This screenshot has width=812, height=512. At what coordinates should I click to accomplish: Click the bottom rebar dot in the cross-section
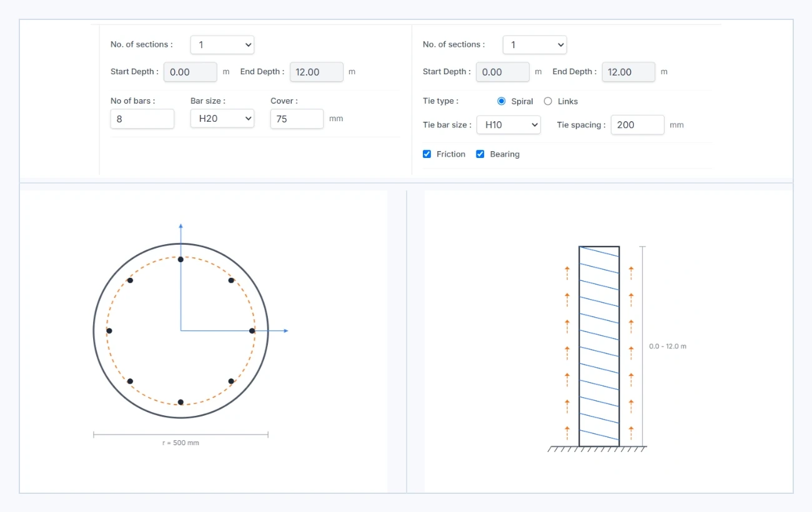181,402
